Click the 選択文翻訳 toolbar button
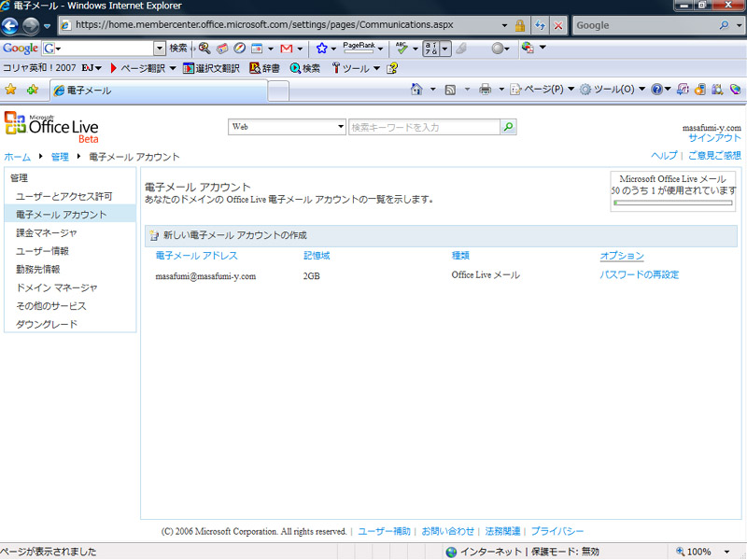This screenshot has width=747, height=560. [211, 68]
